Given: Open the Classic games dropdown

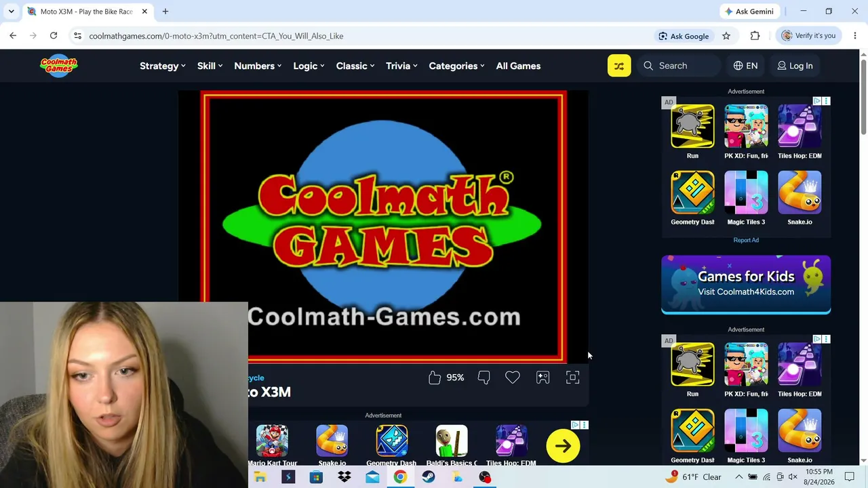Looking at the screenshot, I should (355, 66).
